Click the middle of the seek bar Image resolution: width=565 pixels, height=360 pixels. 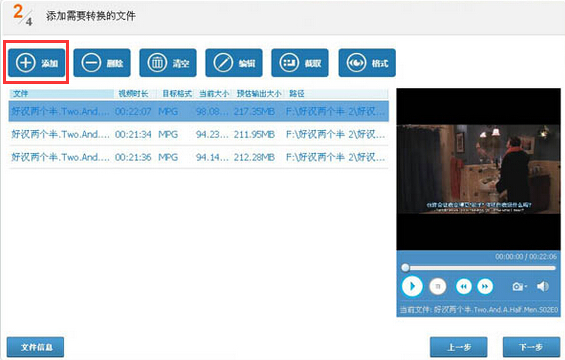click(479, 268)
